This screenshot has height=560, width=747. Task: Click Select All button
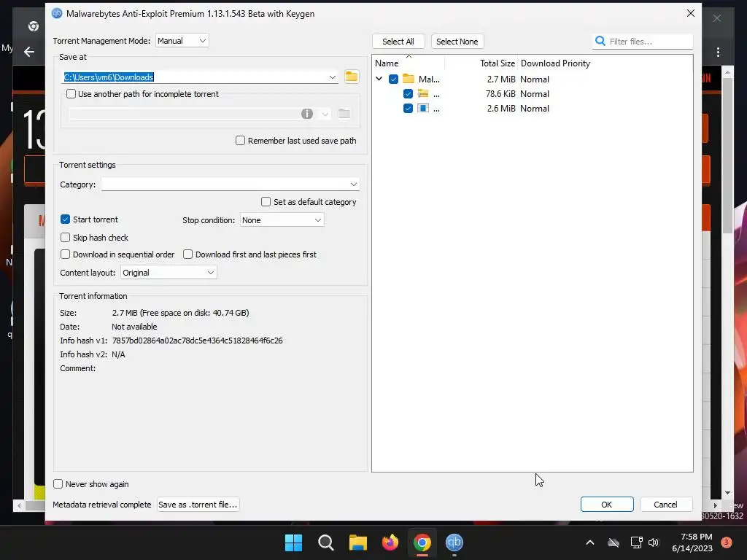pos(398,42)
